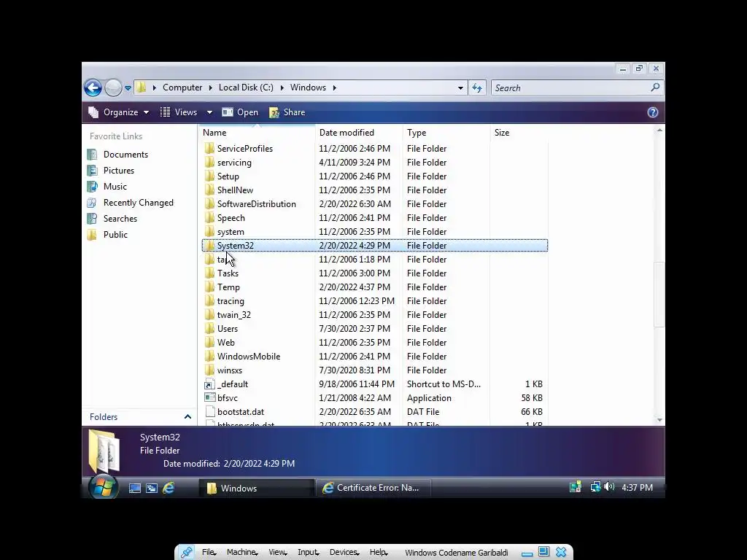The image size is (747, 560).
Task: Open the VM View menu
Action: 277,553
